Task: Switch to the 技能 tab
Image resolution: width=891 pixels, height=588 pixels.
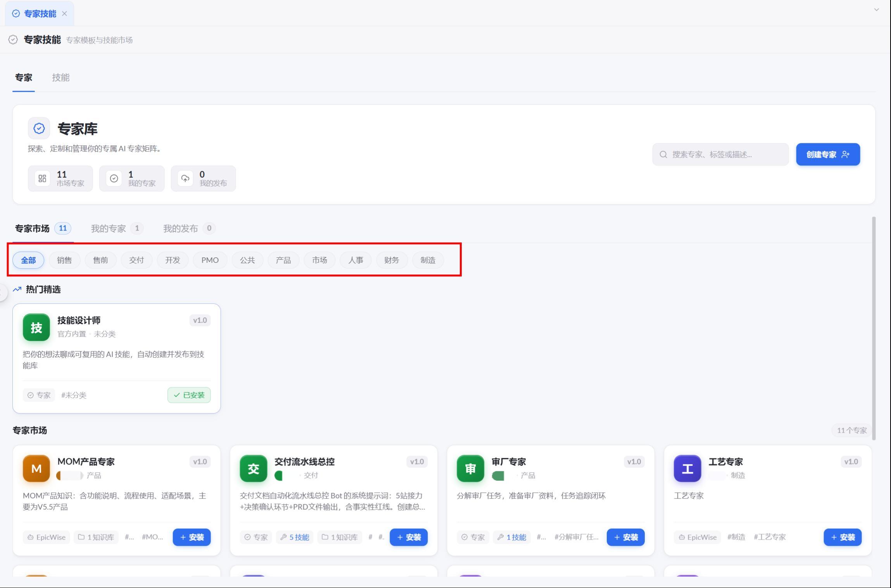Action: pyautogui.click(x=61, y=78)
